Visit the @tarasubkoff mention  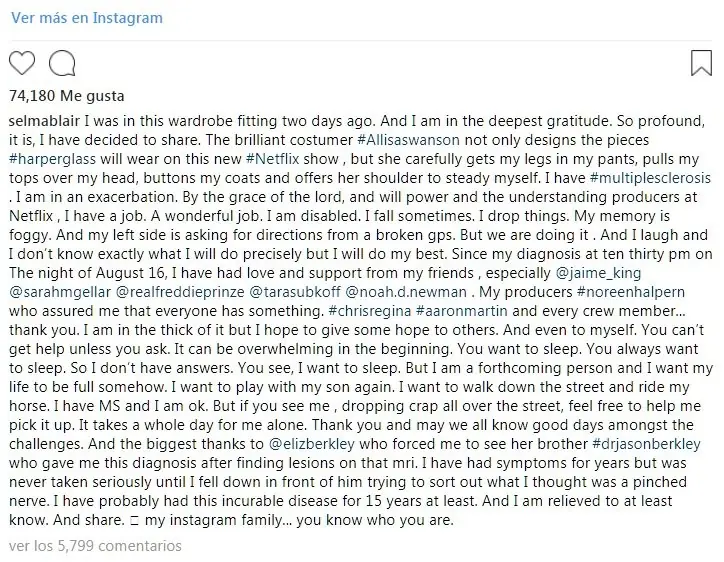295,292
